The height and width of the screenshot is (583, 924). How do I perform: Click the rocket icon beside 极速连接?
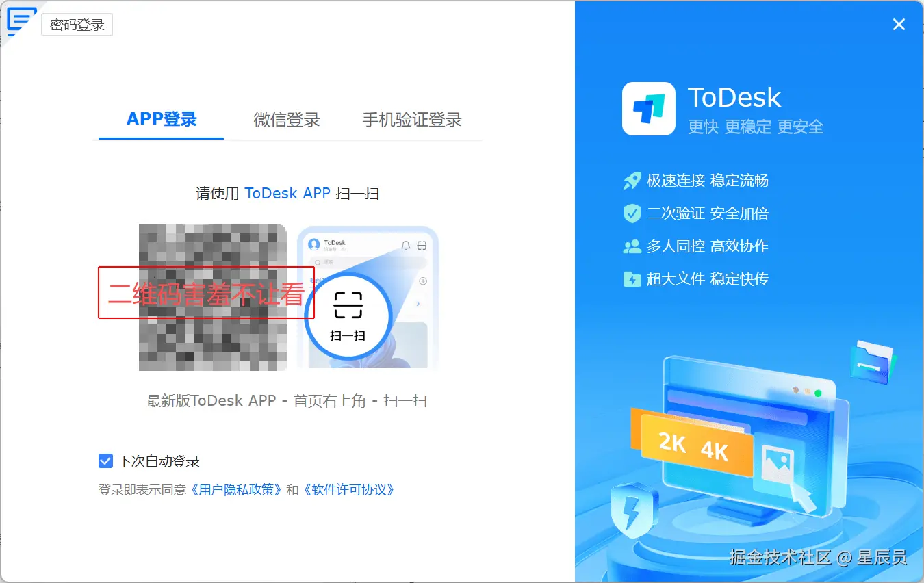(632, 181)
